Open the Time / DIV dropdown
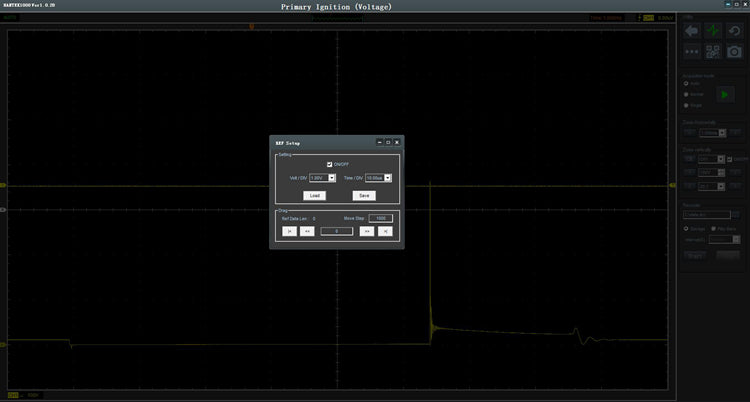 (x=387, y=178)
